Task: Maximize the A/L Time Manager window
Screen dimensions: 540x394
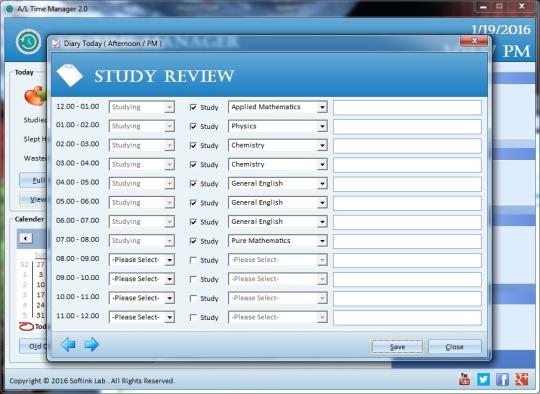Action: (x=500, y=7)
